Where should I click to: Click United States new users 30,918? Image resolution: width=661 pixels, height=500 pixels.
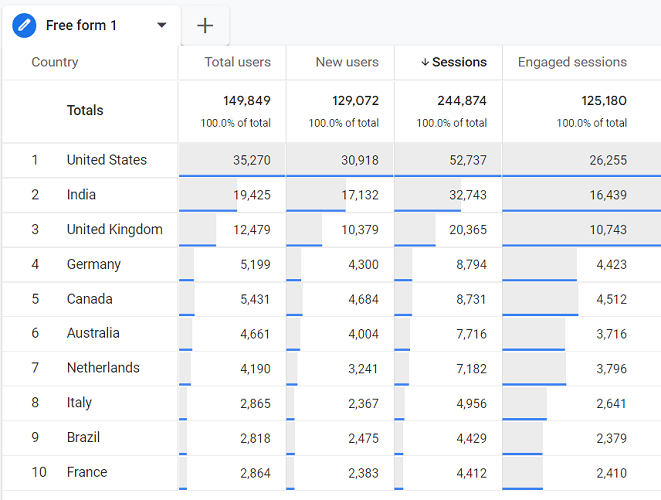coord(360,160)
